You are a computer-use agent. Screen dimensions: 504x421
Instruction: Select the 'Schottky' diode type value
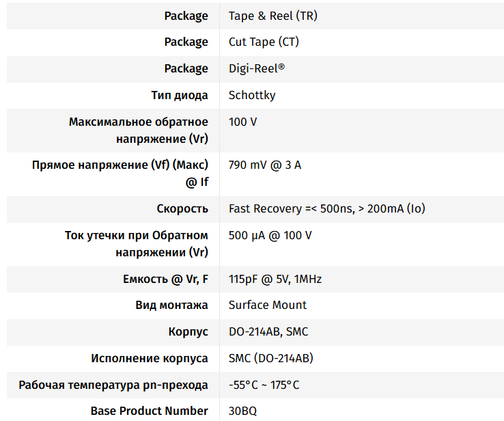pos(252,95)
